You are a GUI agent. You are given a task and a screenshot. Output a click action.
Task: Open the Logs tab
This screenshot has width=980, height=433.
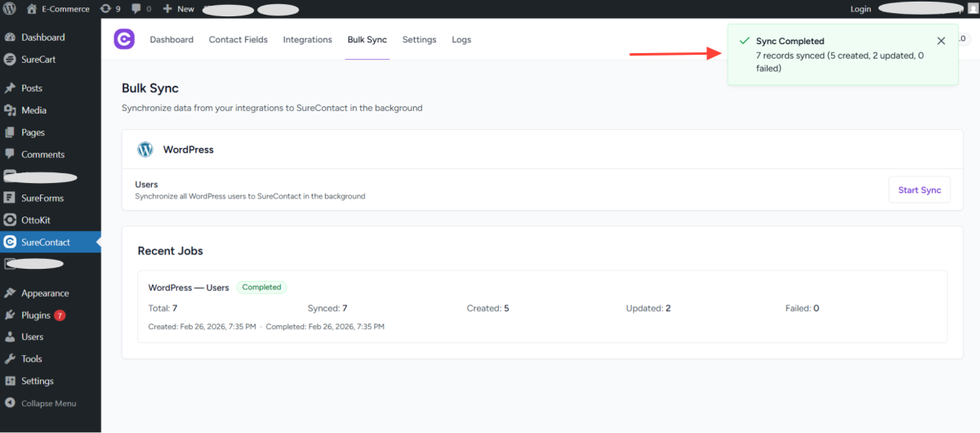[x=461, y=40]
